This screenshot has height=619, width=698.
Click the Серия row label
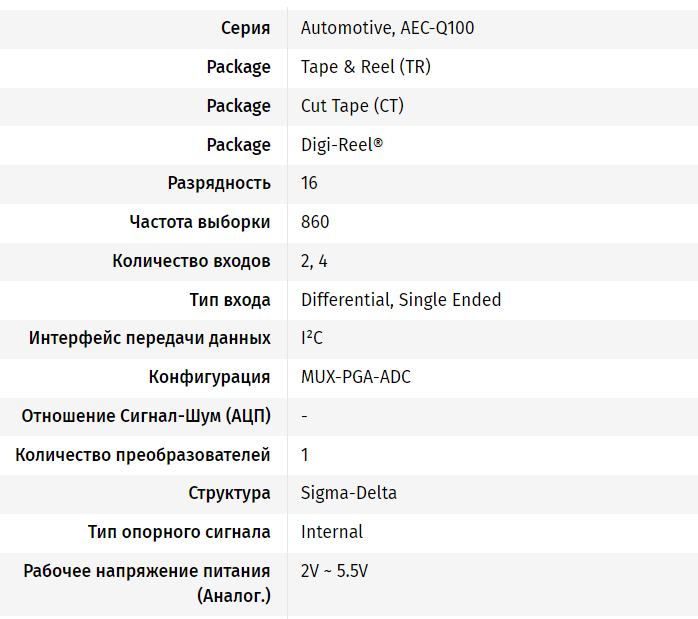[x=246, y=28]
